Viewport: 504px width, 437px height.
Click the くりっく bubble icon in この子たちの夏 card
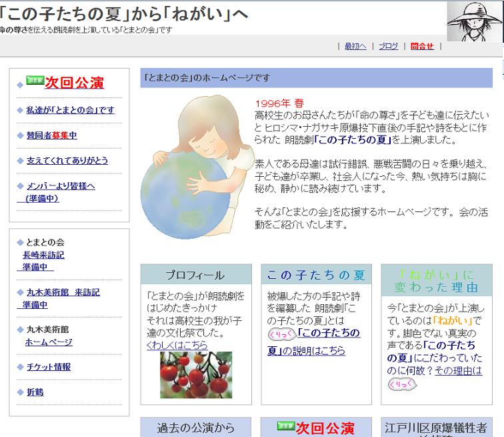coord(281,334)
